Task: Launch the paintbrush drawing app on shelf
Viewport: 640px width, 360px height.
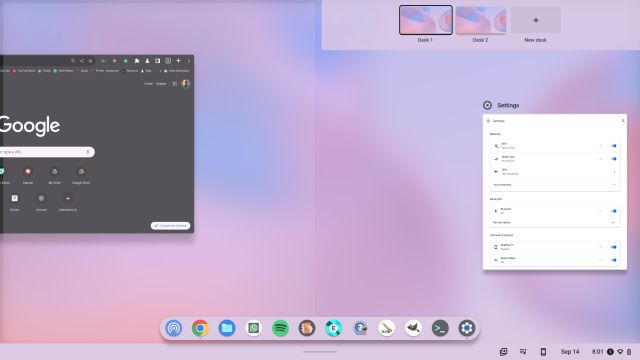Action: (x=387, y=328)
